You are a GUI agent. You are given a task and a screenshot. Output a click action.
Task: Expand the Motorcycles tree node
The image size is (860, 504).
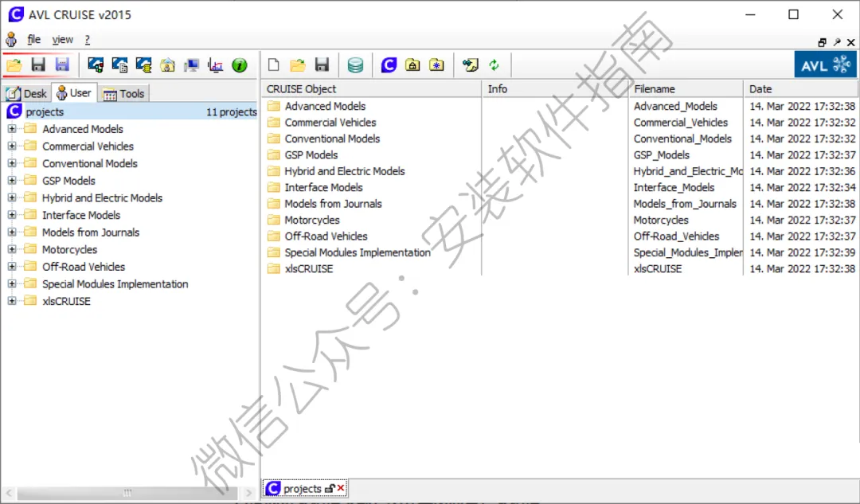(11, 249)
